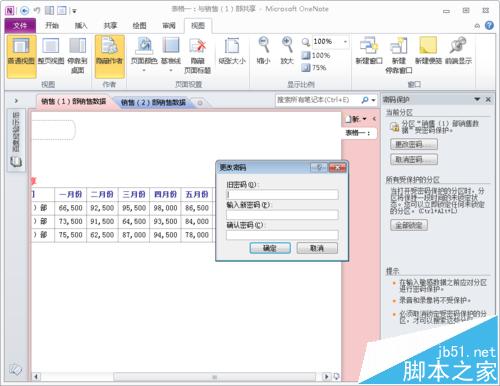Viewport: 500px width, 386px height.
Task: Open the search scope dropdown arrow
Action: coord(373,100)
